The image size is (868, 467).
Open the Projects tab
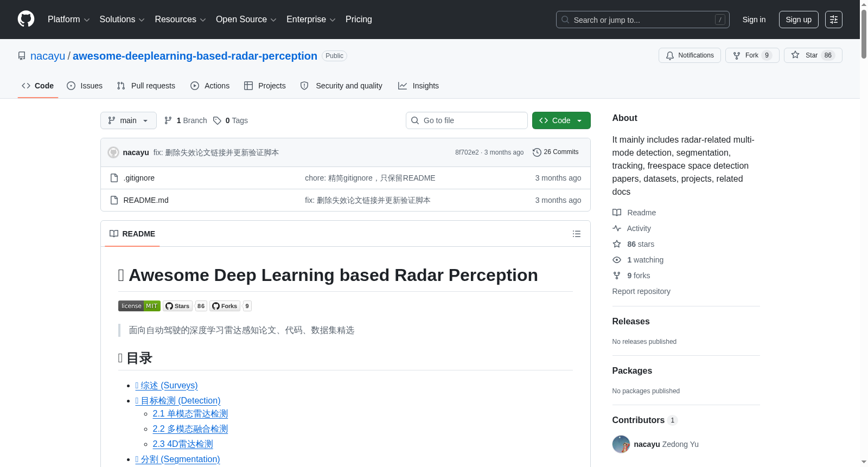pos(265,86)
